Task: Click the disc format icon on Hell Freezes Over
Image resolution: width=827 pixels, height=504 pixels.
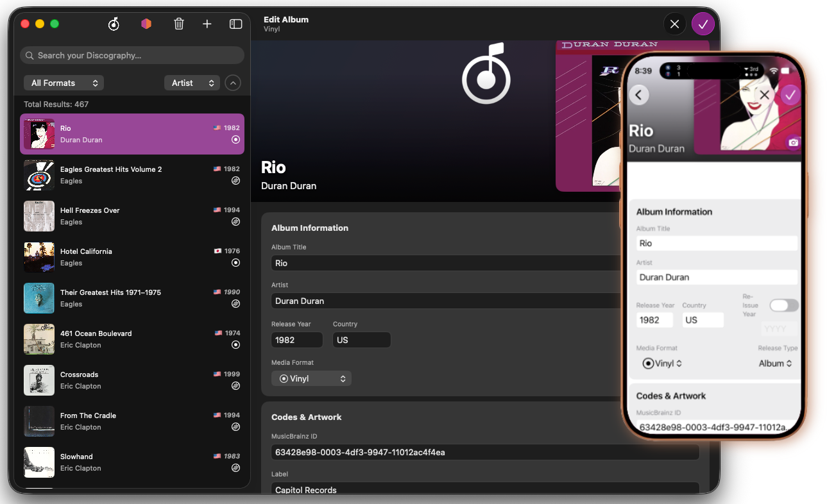Action: (x=235, y=222)
